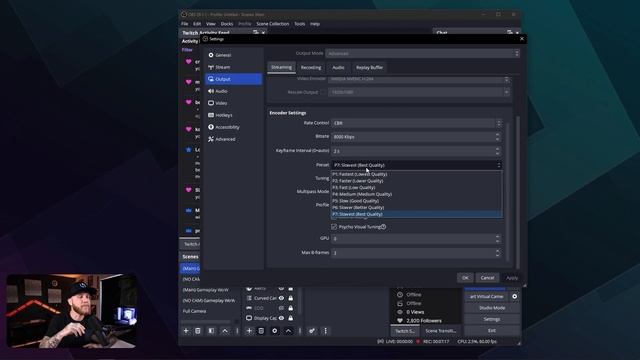Select the Full Camera scene
The width and height of the screenshot is (640, 360).
(194, 311)
